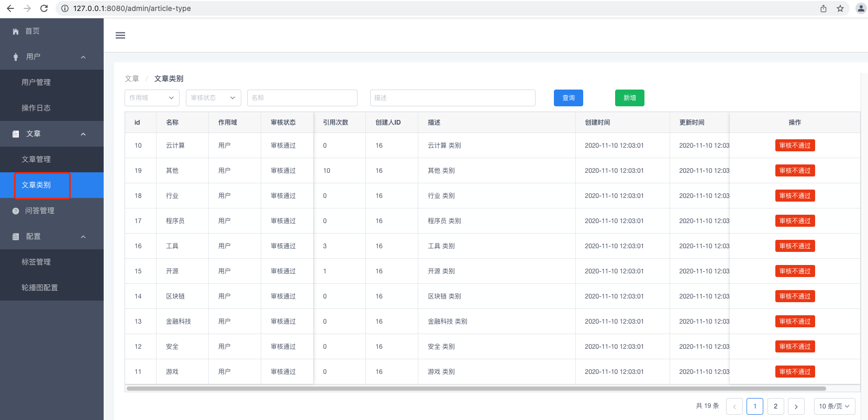Image resolution: width=868 pixels, height=420 pixels.
Task: Focus the 描述 search input
Action: tap(453, 98)
